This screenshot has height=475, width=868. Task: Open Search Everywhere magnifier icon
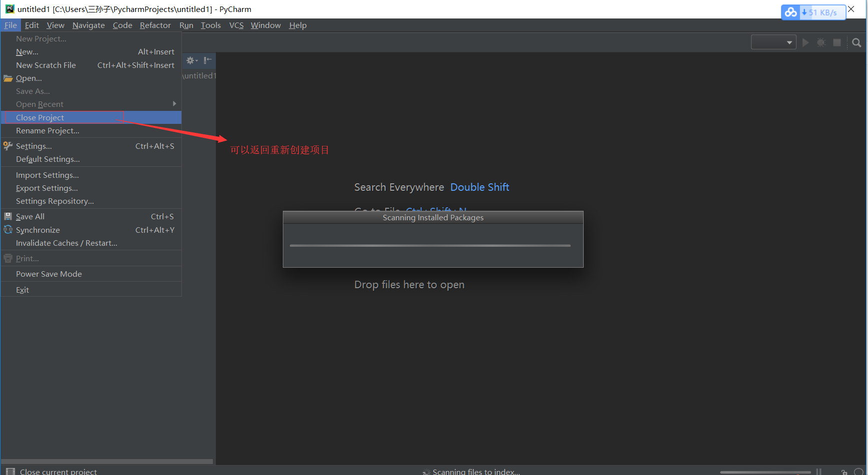(x=857, y=42)
